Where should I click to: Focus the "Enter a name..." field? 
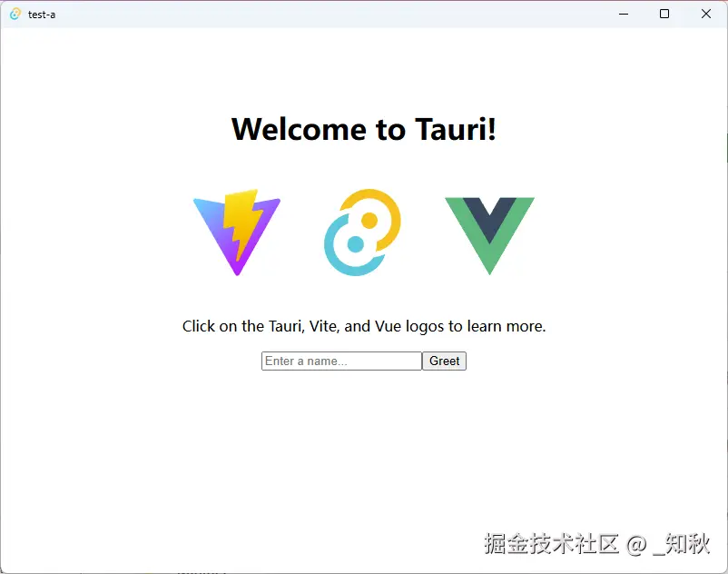pos(341,361)
